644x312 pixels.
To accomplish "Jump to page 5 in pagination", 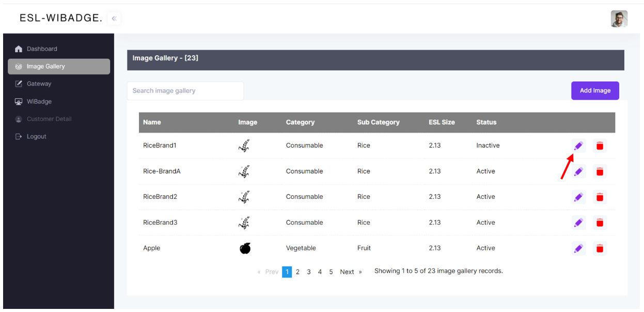I will pos(331,272).
